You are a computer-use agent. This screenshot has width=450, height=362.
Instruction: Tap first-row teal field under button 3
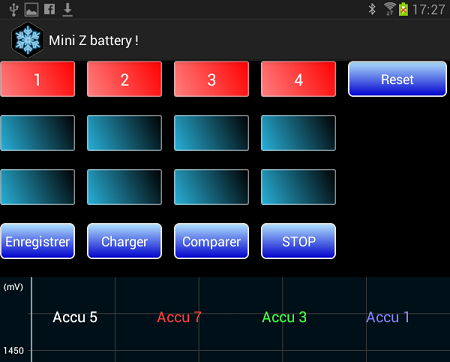[211, 133]
